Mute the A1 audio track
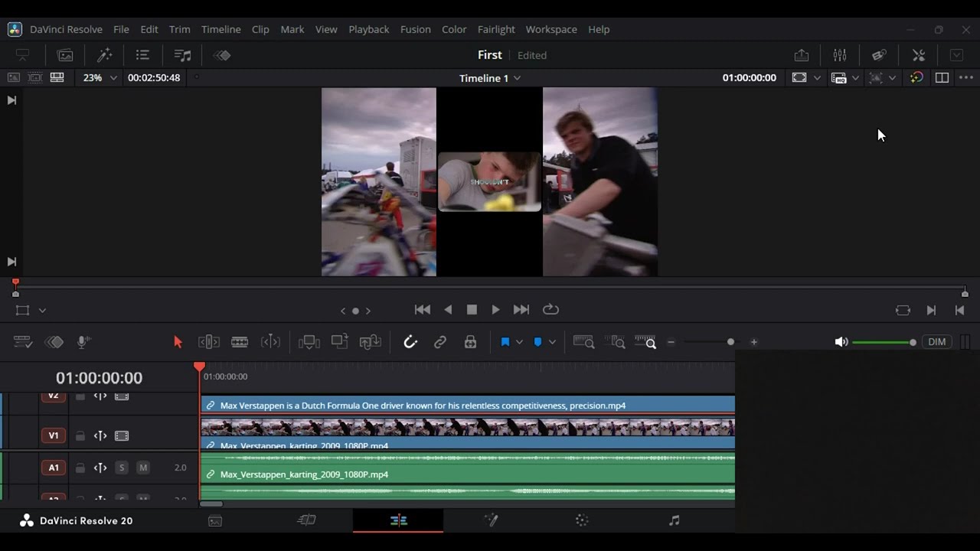 click(143, 468)
